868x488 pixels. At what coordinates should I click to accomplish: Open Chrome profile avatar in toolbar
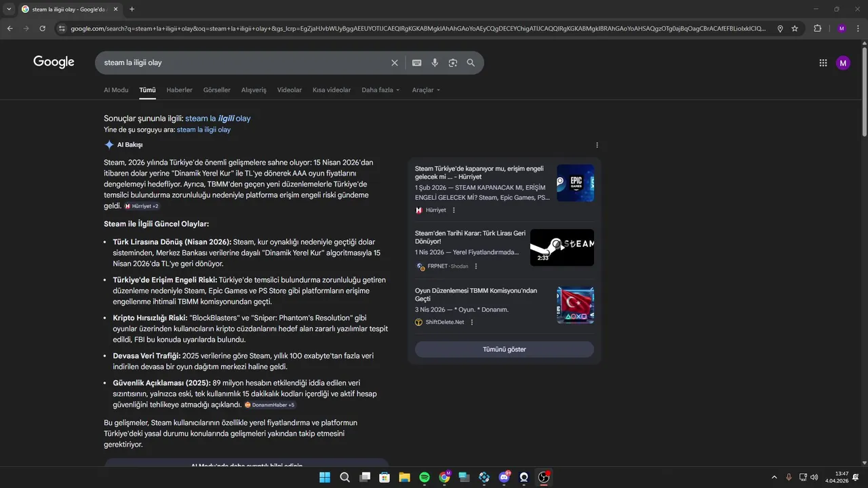click(x=842, y=28)
